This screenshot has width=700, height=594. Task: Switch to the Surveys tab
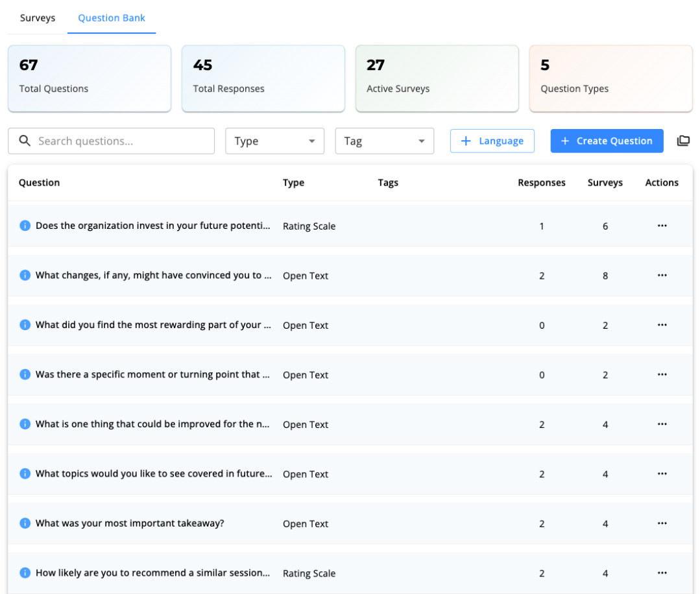click(38, 18)
